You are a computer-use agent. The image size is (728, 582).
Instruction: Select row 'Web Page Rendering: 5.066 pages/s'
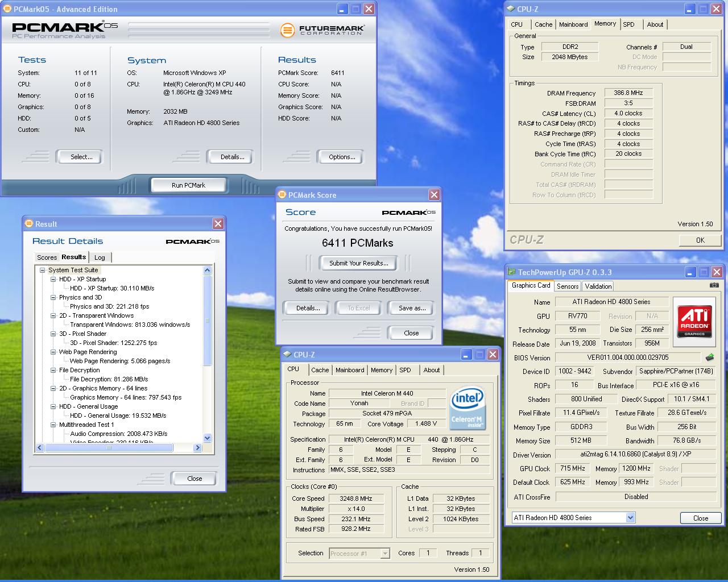[119, 361]
